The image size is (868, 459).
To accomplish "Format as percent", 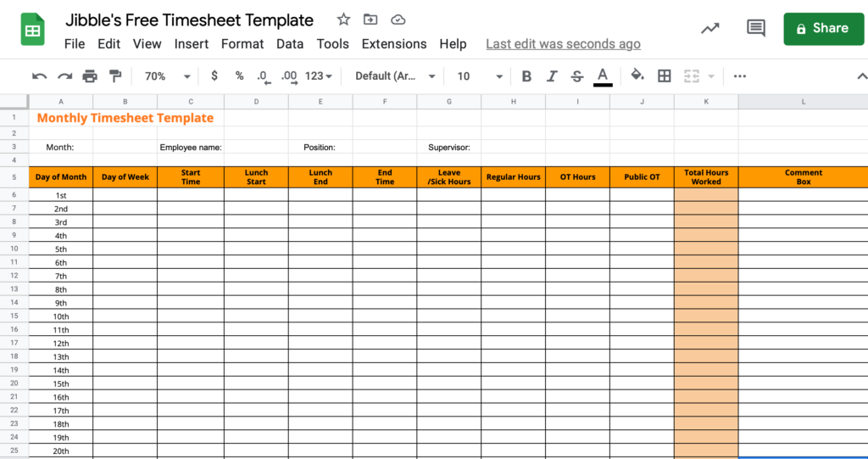I will coord(239,76).
